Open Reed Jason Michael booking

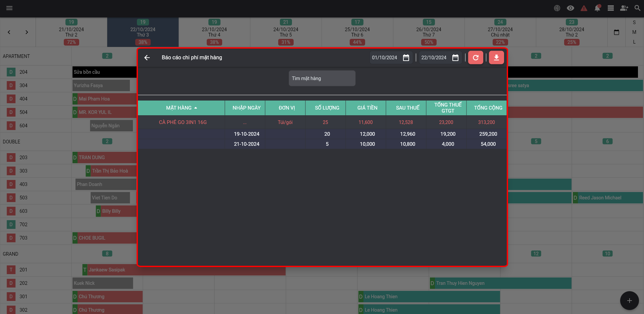coord(608,198)
